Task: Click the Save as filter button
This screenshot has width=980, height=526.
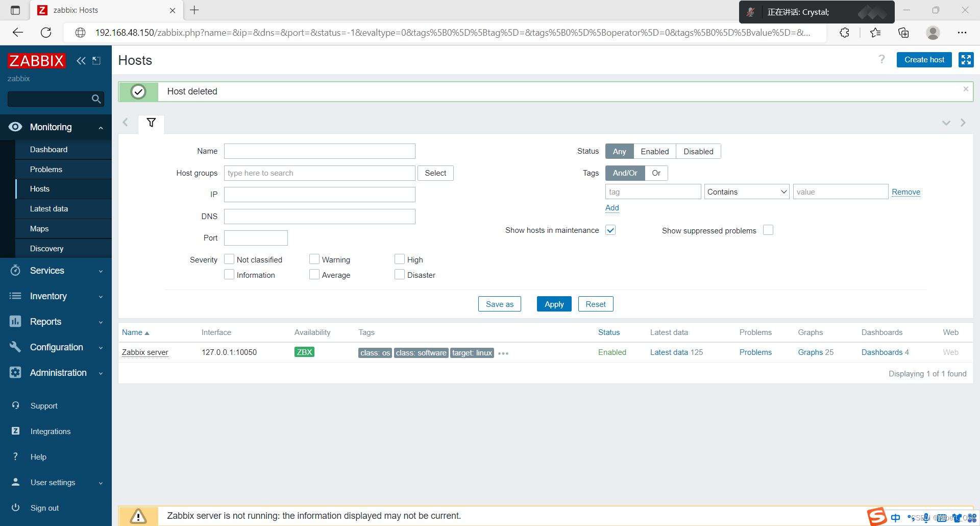Action: (x=499, y=304)
